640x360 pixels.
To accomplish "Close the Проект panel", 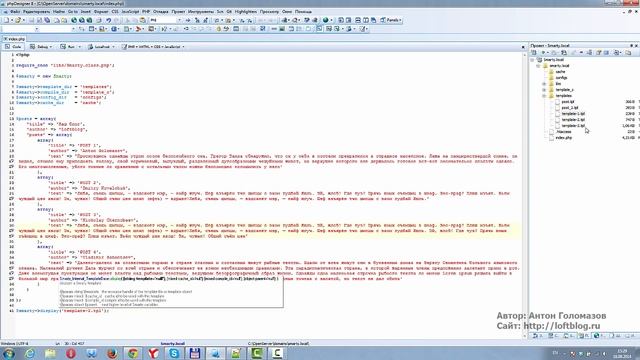I will click(x=636, y=46).
